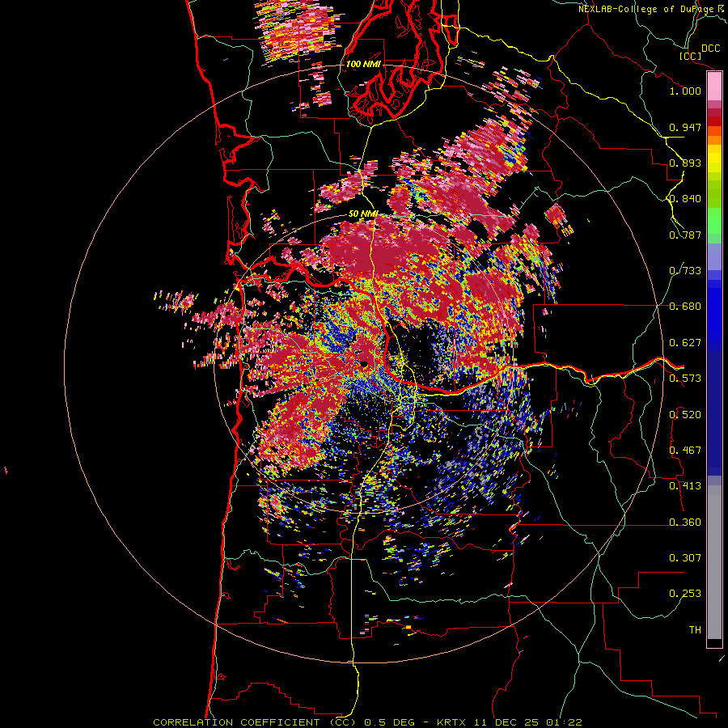Click the 0.627 scale value
Screen dimensions: 728x728
click(x=685, y=343)
